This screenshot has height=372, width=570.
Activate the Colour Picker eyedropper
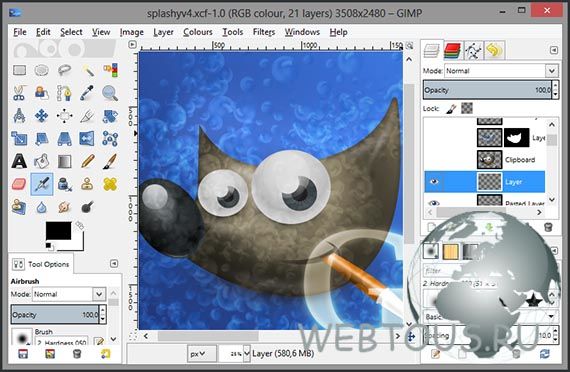(87, 93)
